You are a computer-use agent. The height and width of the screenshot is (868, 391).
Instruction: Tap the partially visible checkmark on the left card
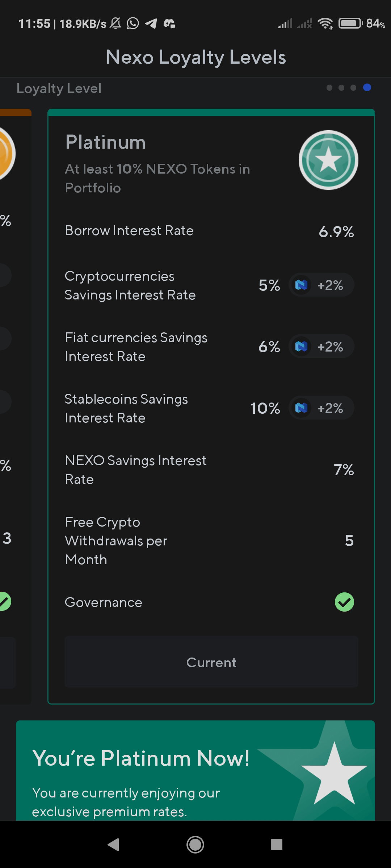pos(5,601)
